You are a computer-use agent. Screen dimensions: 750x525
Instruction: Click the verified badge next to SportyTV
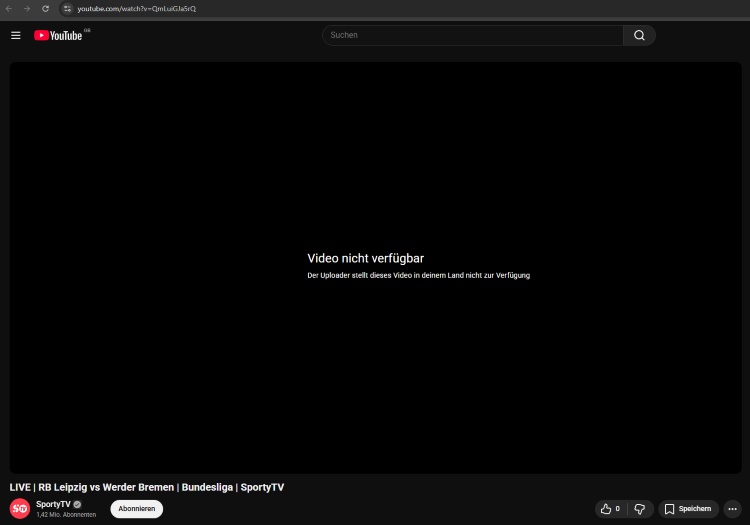pyautogui.click(x=77, y=504)
